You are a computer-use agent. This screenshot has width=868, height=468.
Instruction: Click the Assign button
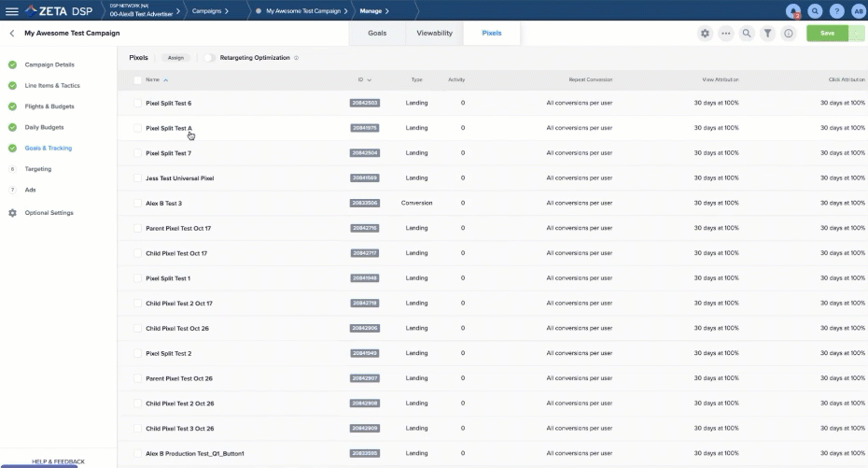175,58
